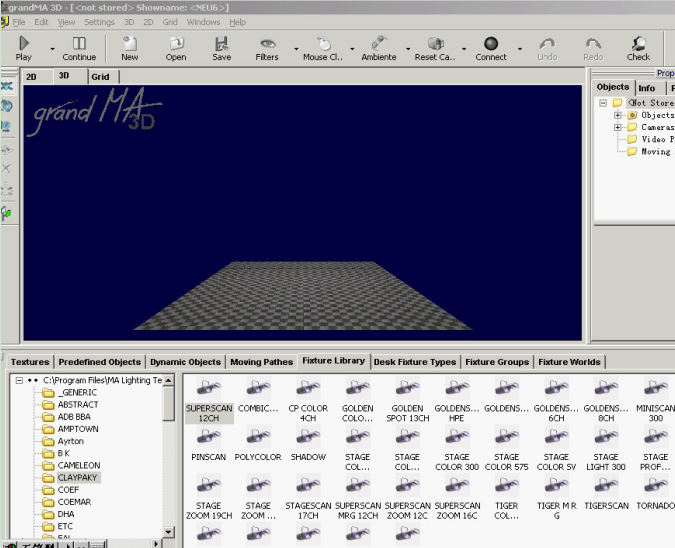
Task: Open dropdown arrow next to Ambiente
Action: [x=408, y=49]
